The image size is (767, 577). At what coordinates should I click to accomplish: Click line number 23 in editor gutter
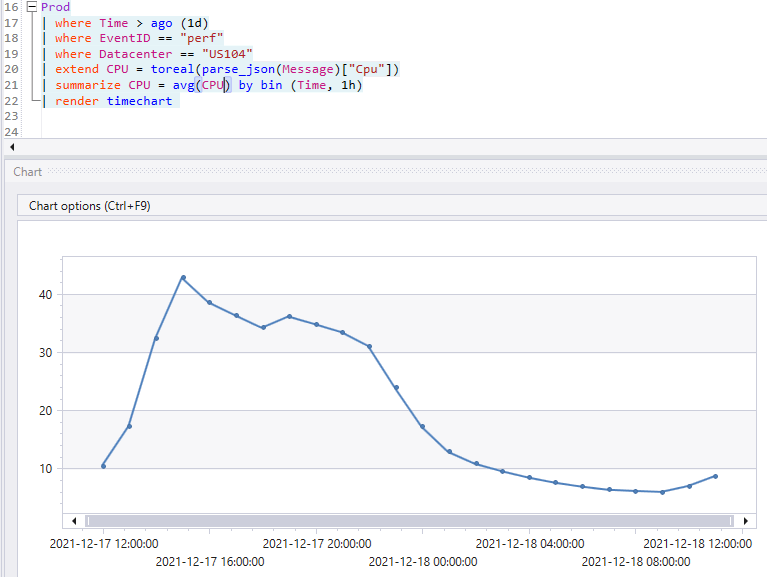pos(11,116)
